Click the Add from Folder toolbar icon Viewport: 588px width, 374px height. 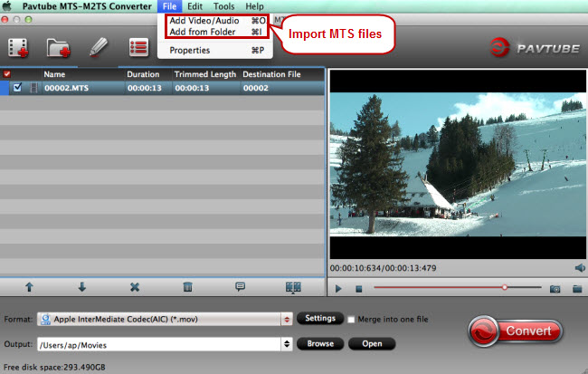click(x=58, y=48)
